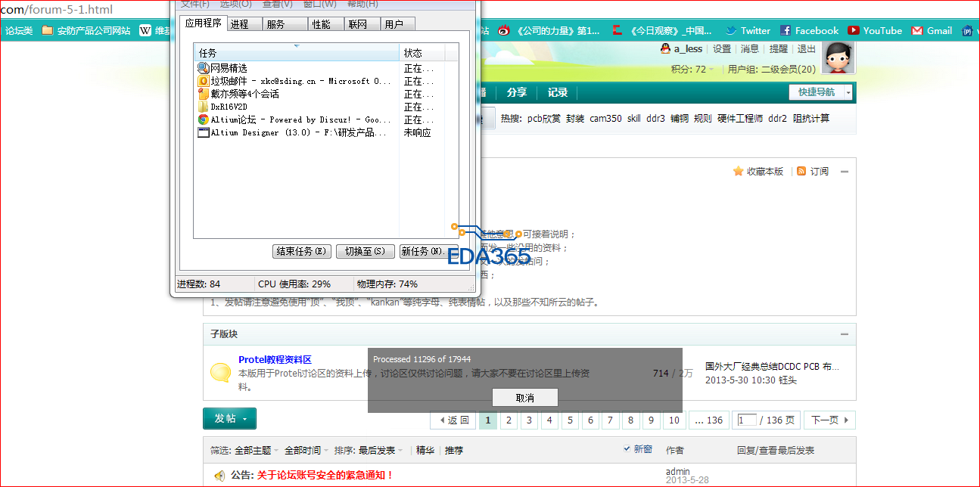980x487 pixels.
Task: Open the 记录 navigation item
Action: (x=558, y=92)
